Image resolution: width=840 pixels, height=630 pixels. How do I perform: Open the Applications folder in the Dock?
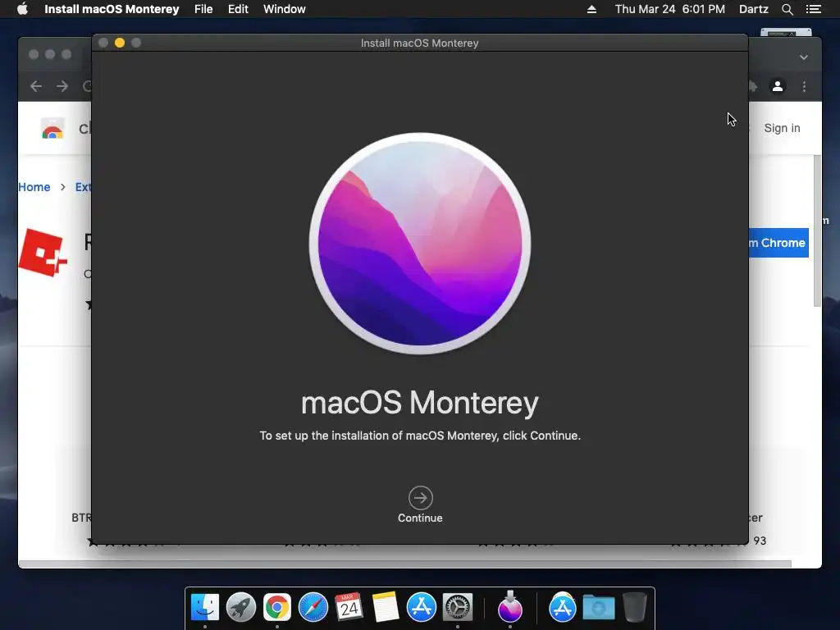563,607
